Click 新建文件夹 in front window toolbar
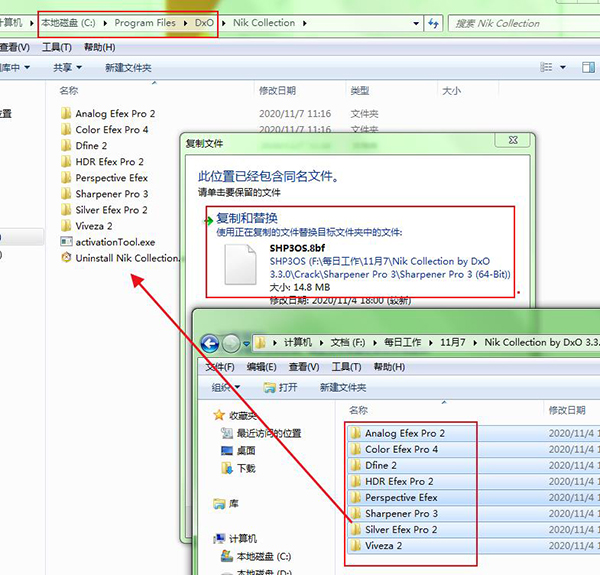Image resolution: width=600 pixels, height=575 pixels. (343, 388)
